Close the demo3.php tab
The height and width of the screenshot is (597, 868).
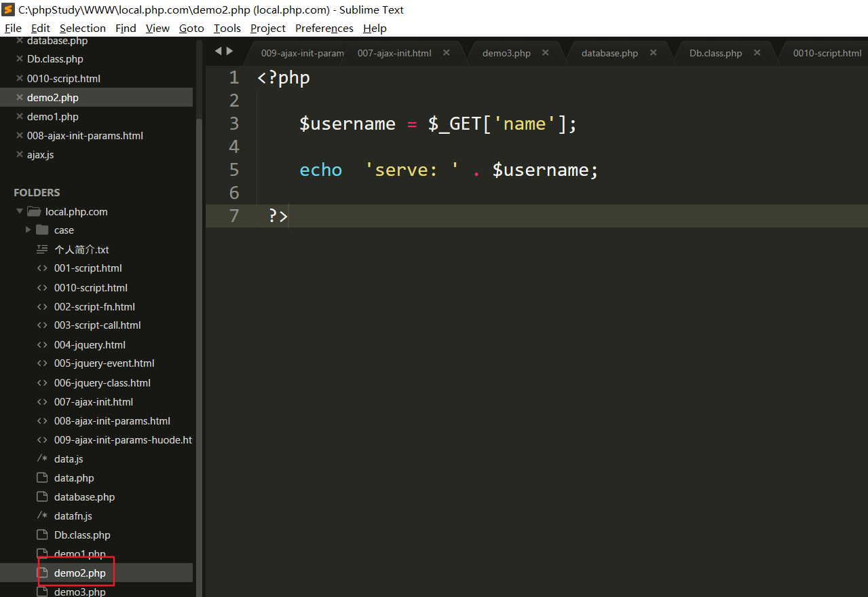(545, 53)
